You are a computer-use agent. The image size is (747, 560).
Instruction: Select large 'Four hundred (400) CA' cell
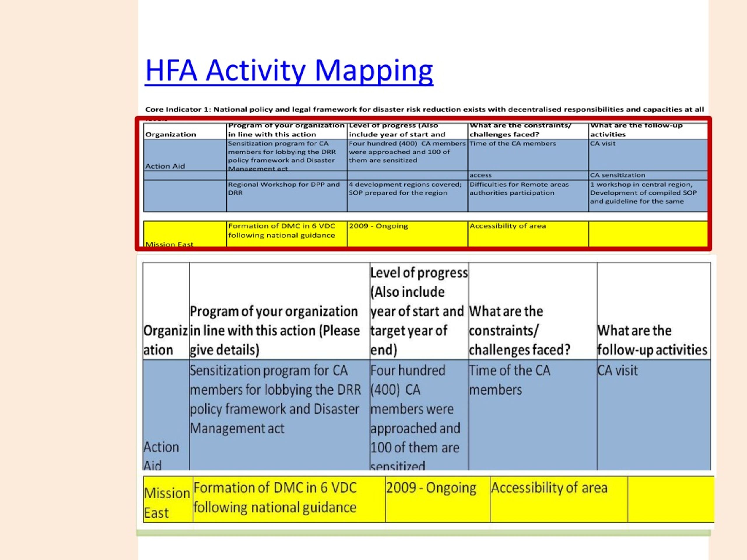tap(419, 415)
